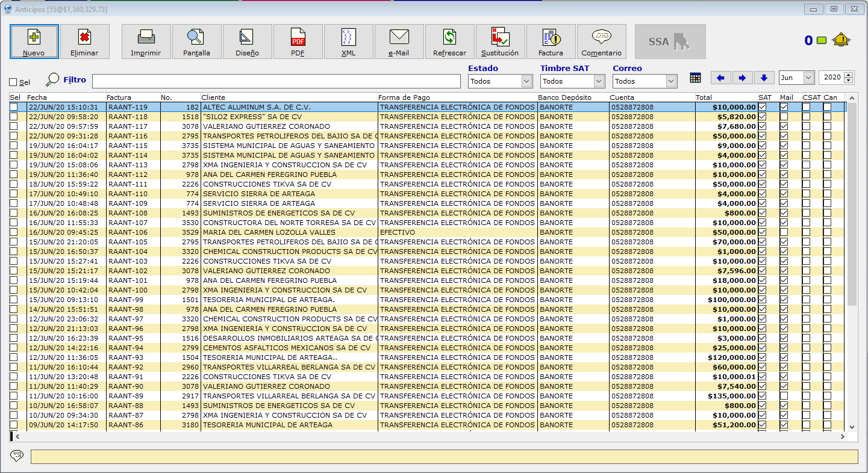Click the Eliminar red X icon

pyautogui.click(x=84, y=37)
